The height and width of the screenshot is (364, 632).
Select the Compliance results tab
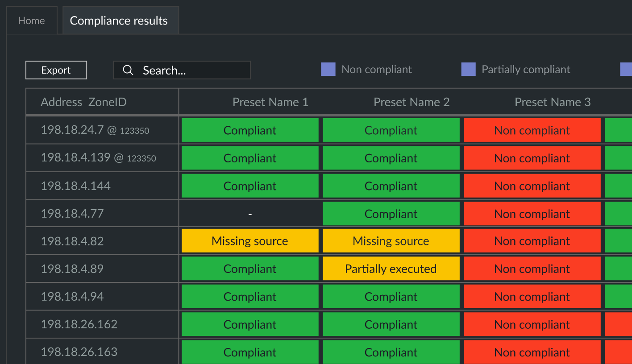[119, 21]
